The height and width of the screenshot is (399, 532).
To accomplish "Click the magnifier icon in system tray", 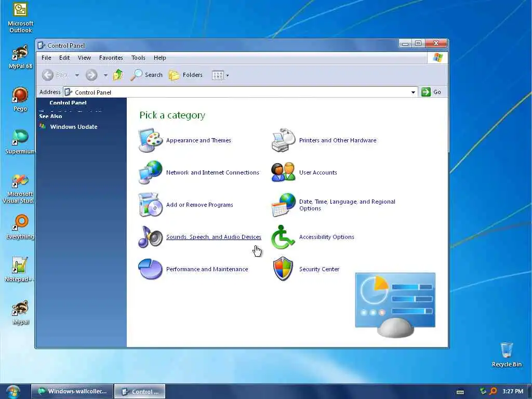I will point(493,391).
